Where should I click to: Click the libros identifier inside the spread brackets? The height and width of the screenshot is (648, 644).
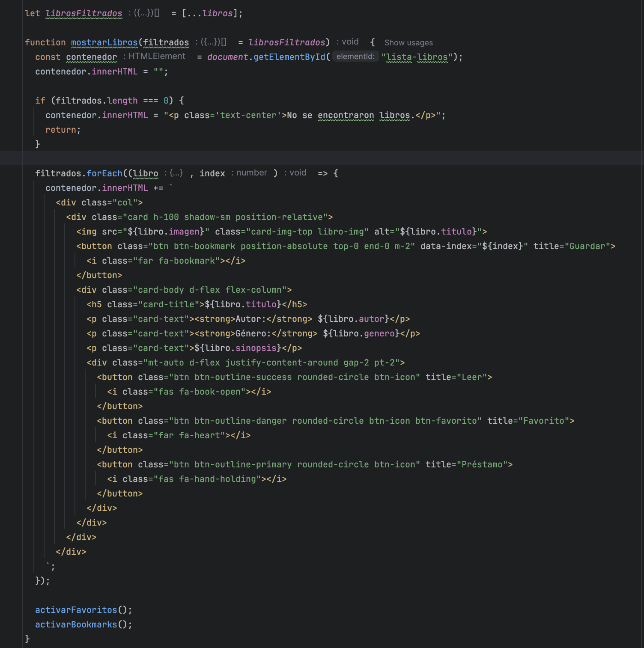point(218,13)
